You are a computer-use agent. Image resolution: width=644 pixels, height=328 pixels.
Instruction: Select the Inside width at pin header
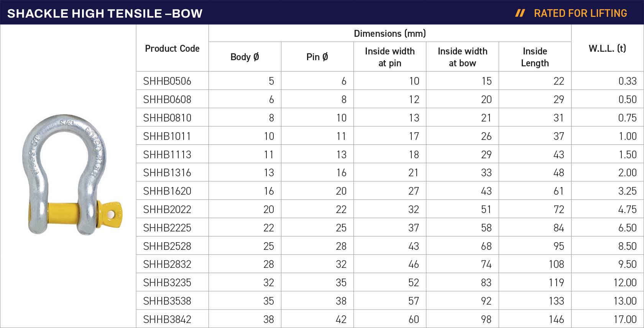389,57
